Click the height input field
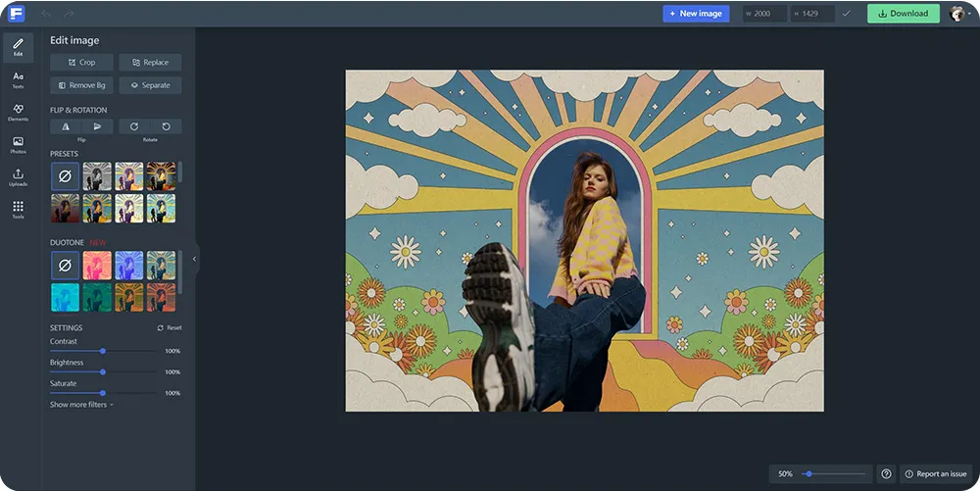The height and width of the screenshot is (491, 980). 812,13
